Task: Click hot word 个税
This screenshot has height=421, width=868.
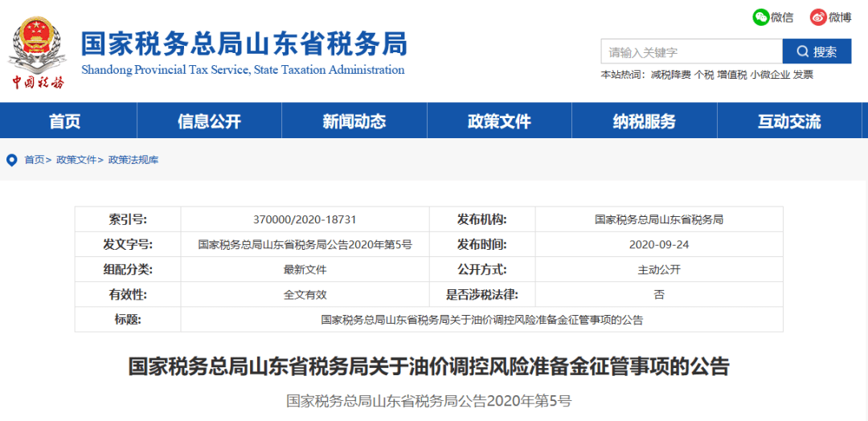Action: coord(704,76)
